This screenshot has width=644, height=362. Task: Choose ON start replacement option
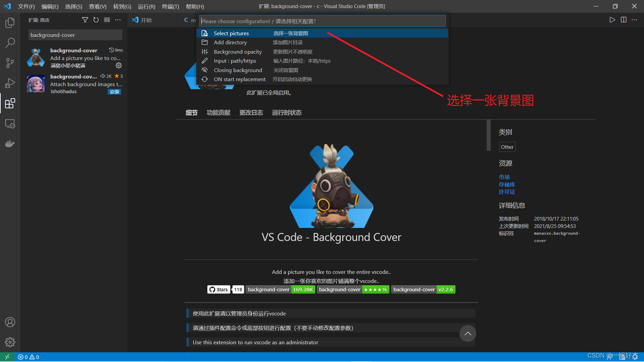click(x=322, y=79)
